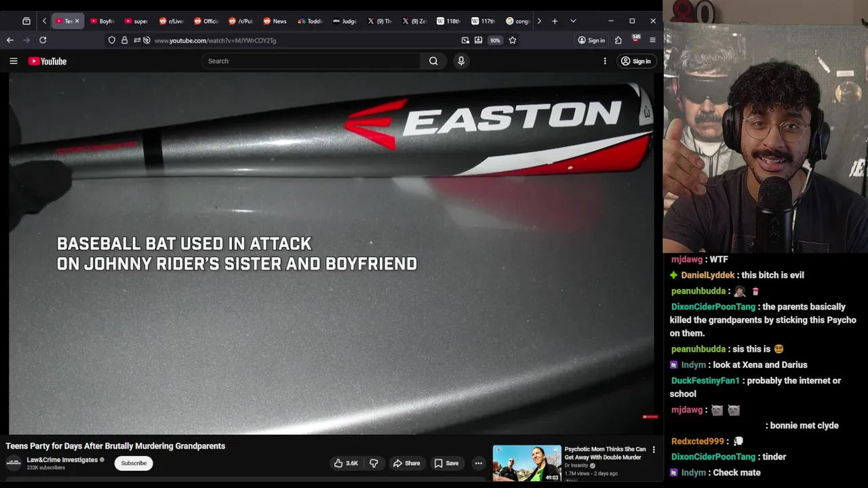The image size is (868, 488).
Task: Submit search with magnifier button
Action: tap(433, 61)
